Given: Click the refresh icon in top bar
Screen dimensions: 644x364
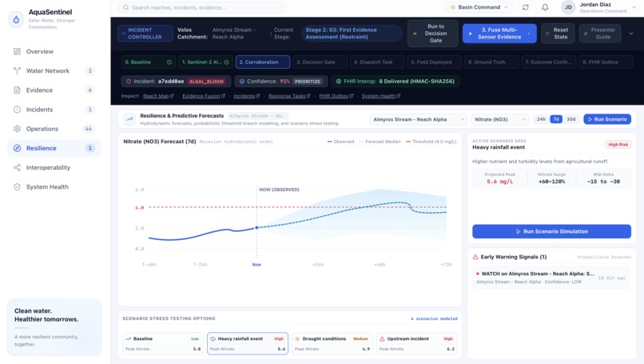Looking at the screenshot, I should tap(525, 7).
